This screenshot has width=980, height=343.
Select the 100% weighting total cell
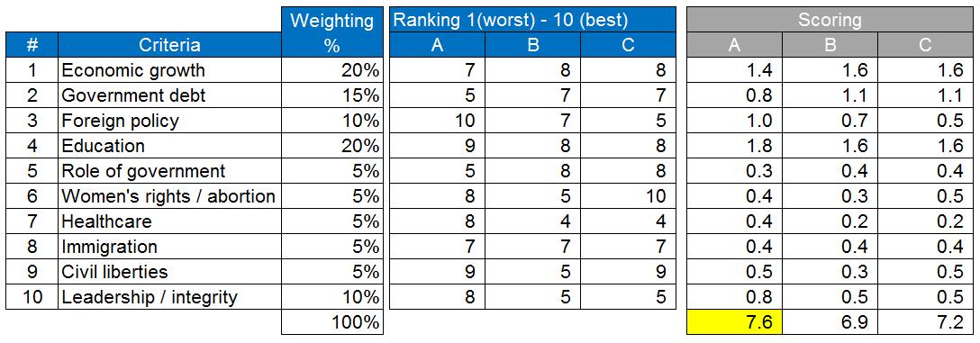(x=331, y=322)
